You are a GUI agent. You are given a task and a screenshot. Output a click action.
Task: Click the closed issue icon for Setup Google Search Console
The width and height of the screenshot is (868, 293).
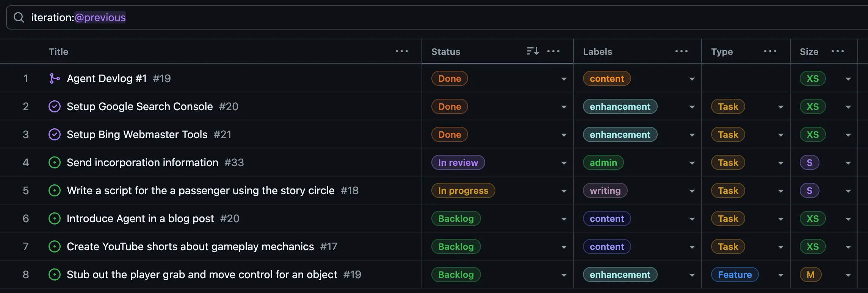(x=55, y=106)
